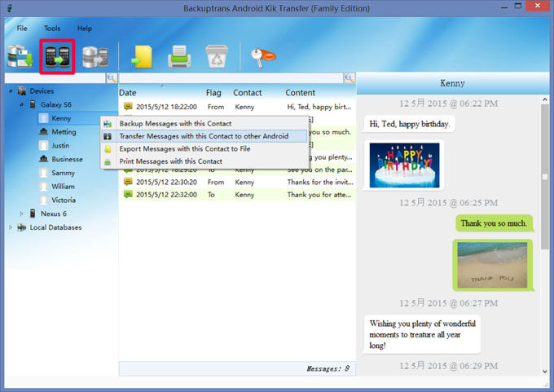Click the Print Messages printer icon
This screenshot has width=554, height=392.
[x=179, y=56]
